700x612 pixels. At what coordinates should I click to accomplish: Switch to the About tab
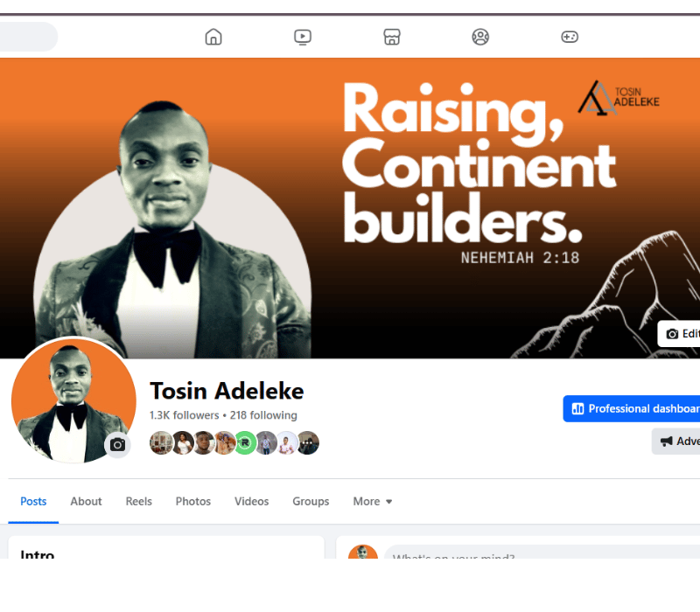[x=86, y=501]
